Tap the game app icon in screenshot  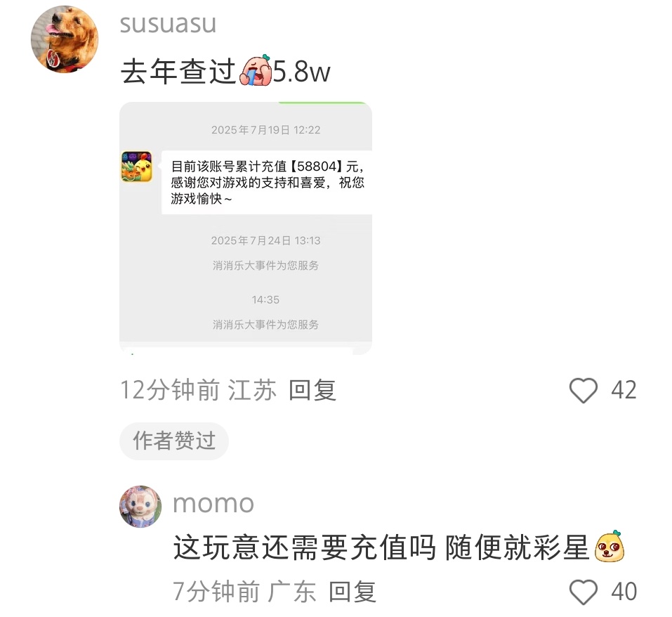[x=137, y=167]
